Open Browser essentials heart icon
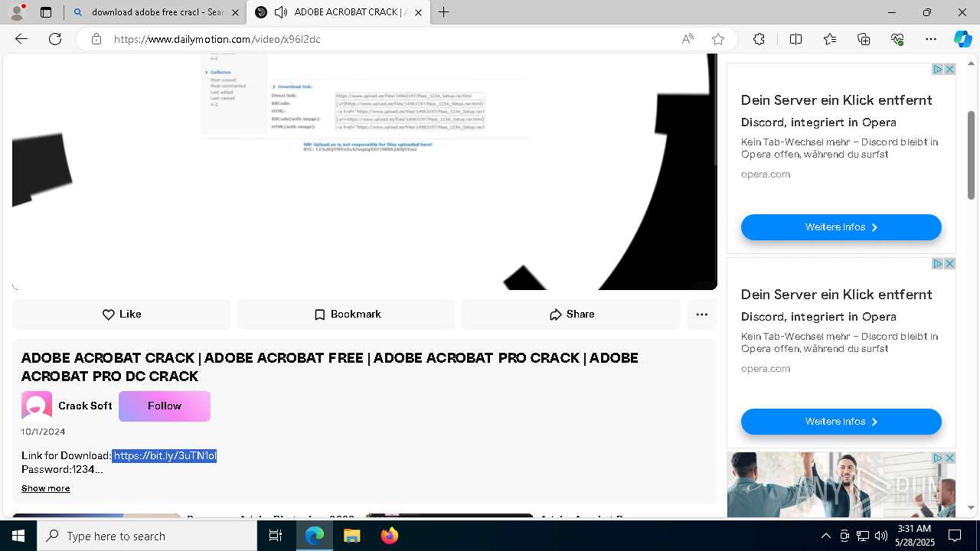The height and width of the screenshot is (551, 980). click(x=897, y=39)
